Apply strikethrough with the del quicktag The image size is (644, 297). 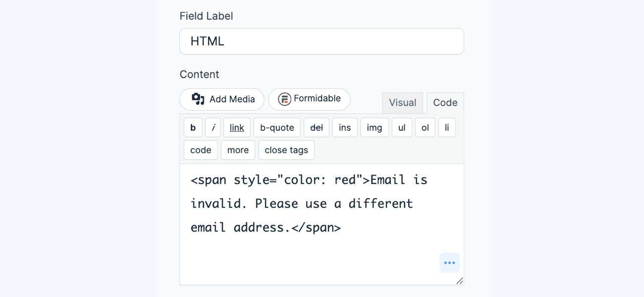pos(317,127)
